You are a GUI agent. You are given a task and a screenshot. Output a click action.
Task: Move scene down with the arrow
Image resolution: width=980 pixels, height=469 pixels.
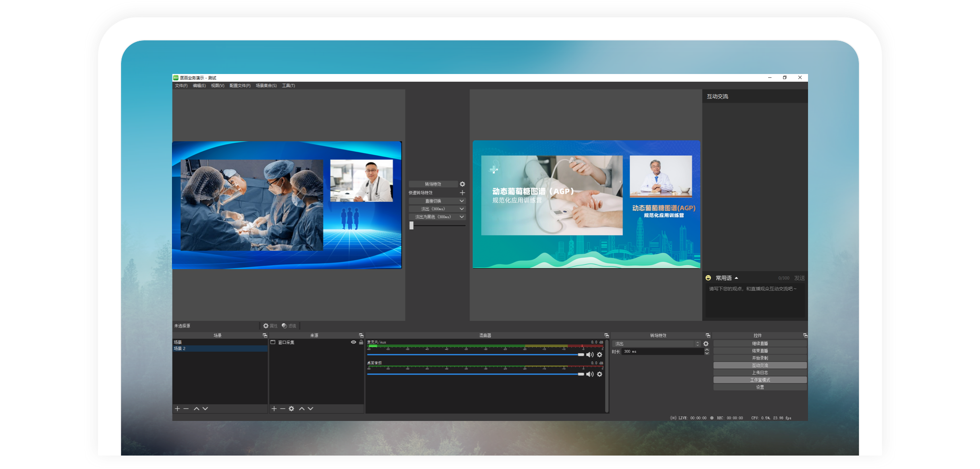tap(205, 408)
